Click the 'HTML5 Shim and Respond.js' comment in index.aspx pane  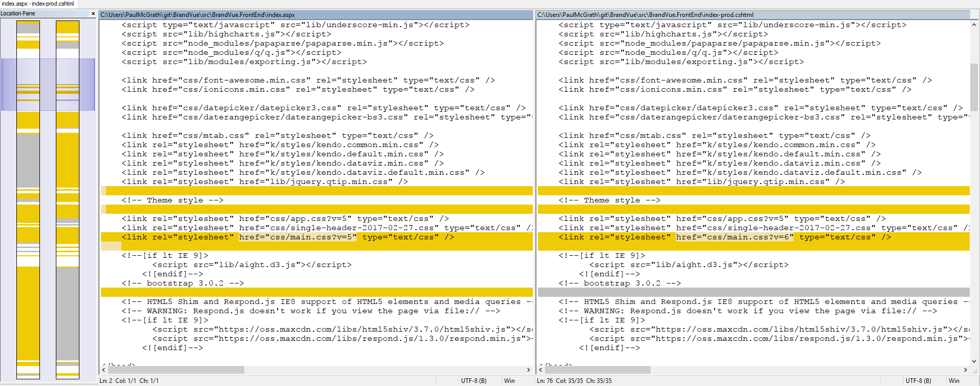point(327,301)
